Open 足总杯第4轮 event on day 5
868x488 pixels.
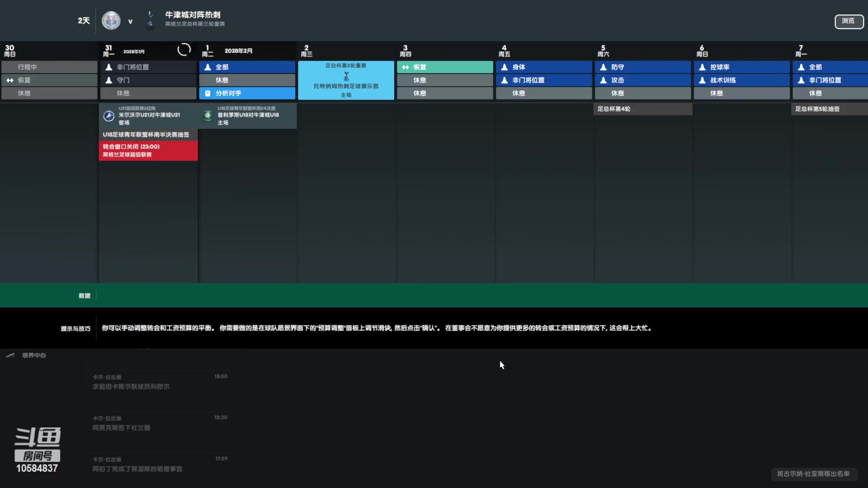643,109
